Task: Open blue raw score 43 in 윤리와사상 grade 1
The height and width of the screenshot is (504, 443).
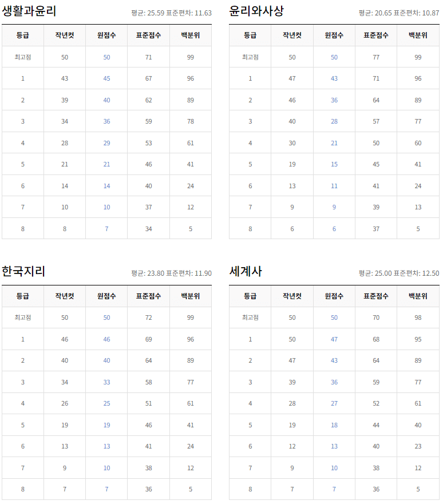Action: (334, 78)
